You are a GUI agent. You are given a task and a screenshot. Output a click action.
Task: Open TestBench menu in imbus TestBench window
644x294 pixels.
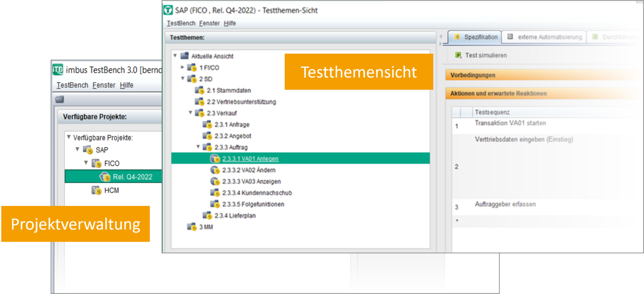coord(72,85)
